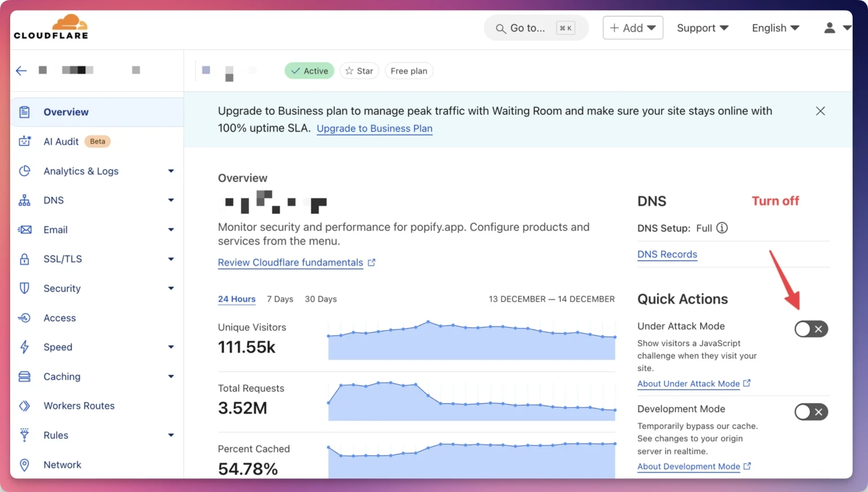Click the Email envelope icon

pos(24,229)
